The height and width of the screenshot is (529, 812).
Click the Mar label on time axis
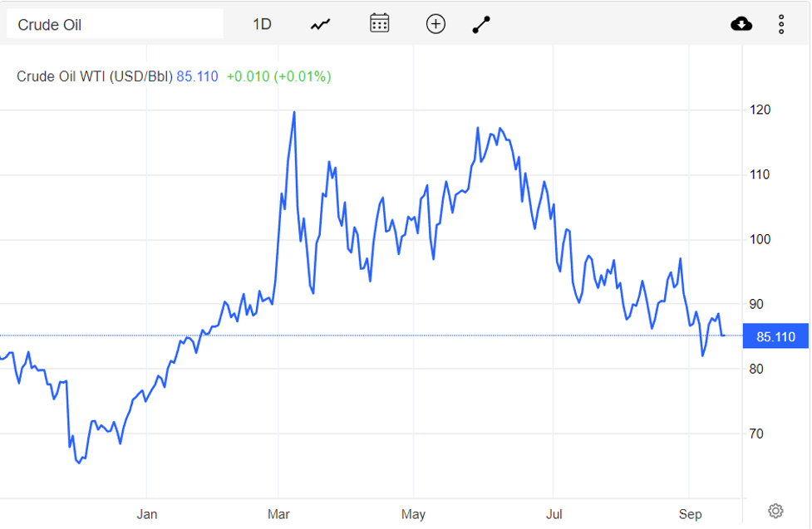pos(278,514)
